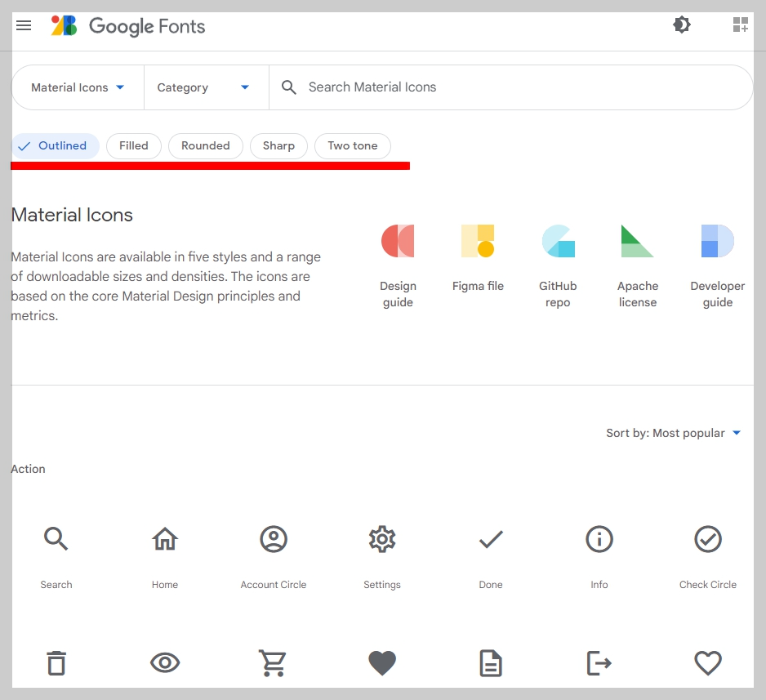Click the Material Icons page heading
The height and width of the screenshot is (700, 766).
[x=72, y=215]
